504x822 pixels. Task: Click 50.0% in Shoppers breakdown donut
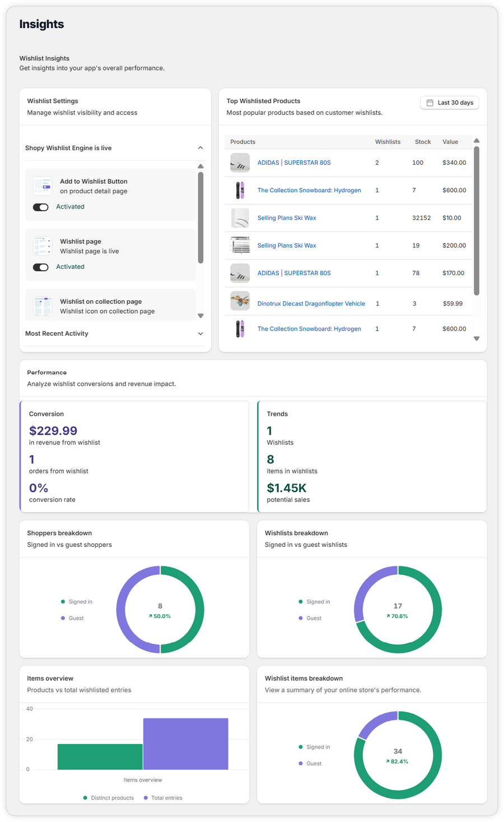click(x=160, y=616)
